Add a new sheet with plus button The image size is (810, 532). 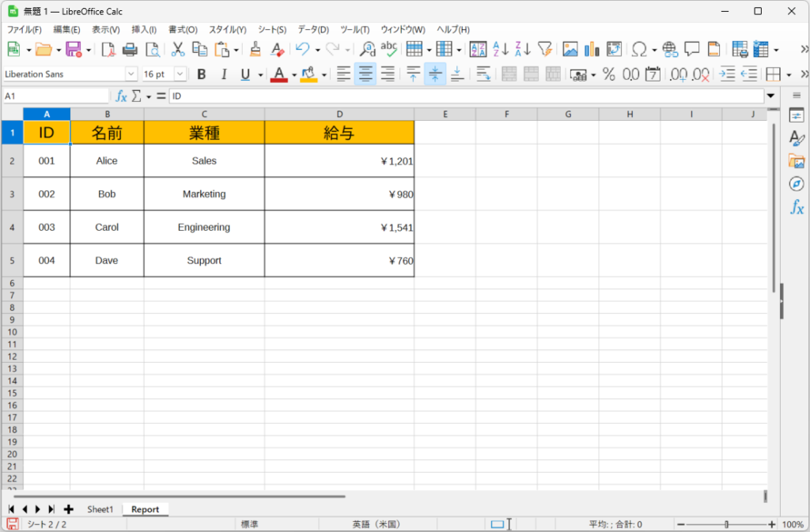68,509
